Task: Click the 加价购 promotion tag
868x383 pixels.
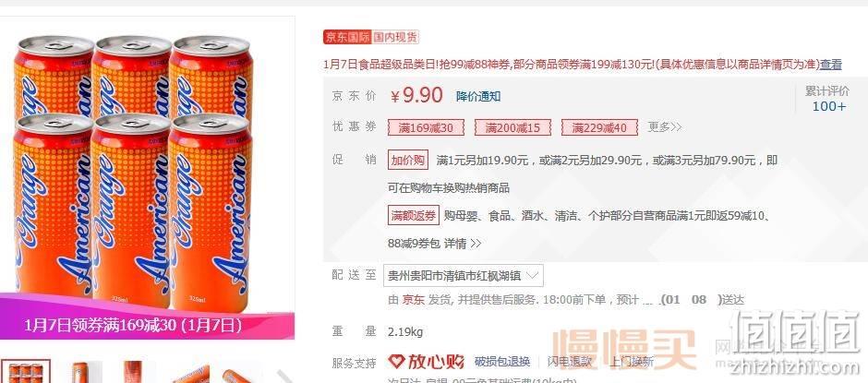Action: click(x=408, y=161)
